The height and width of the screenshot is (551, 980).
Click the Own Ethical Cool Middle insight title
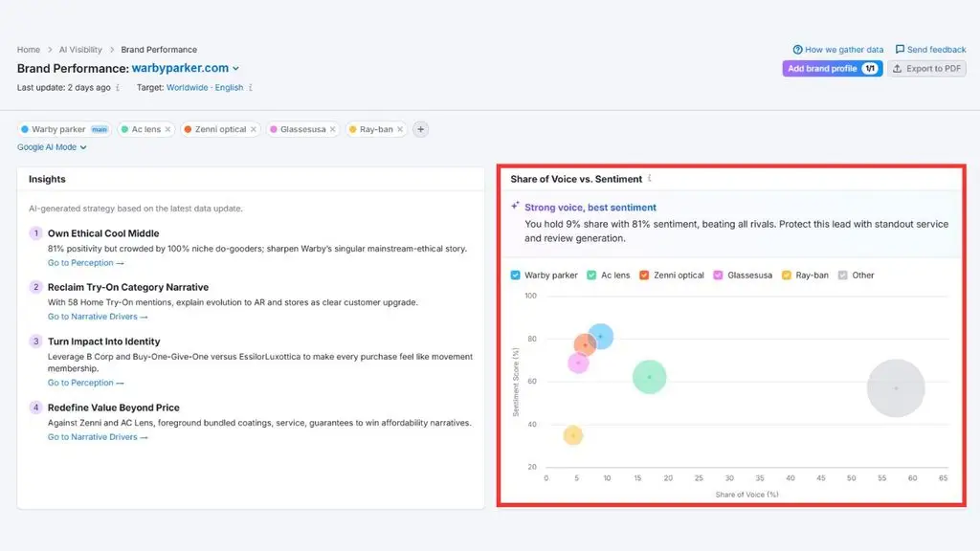pyautogui.click(x=103, y=233)
